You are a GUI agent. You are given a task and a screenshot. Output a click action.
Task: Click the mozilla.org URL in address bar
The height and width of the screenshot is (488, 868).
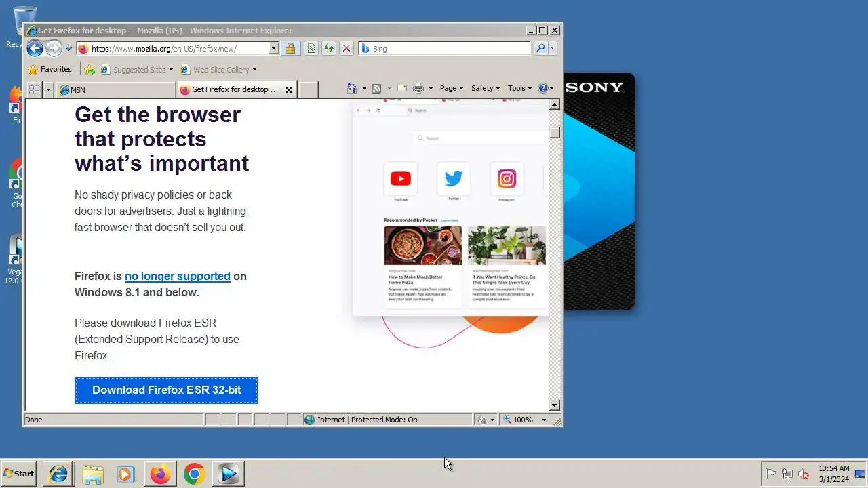(163, 49)
